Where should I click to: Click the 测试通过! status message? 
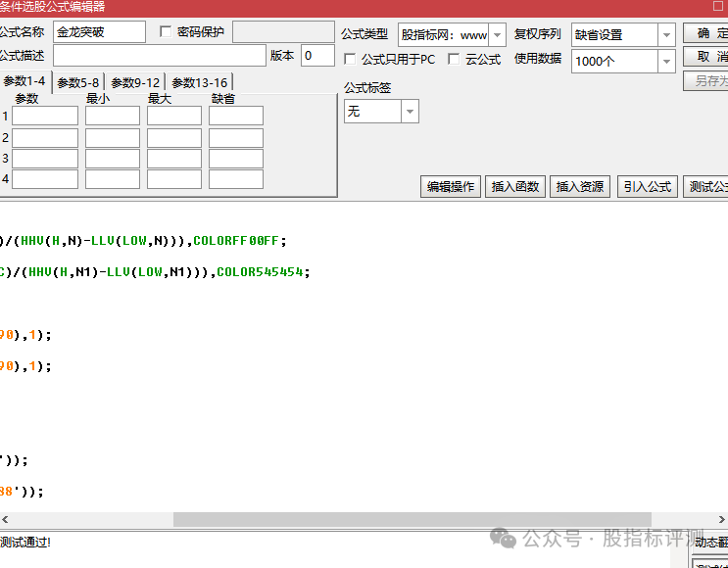pos(25,542)
